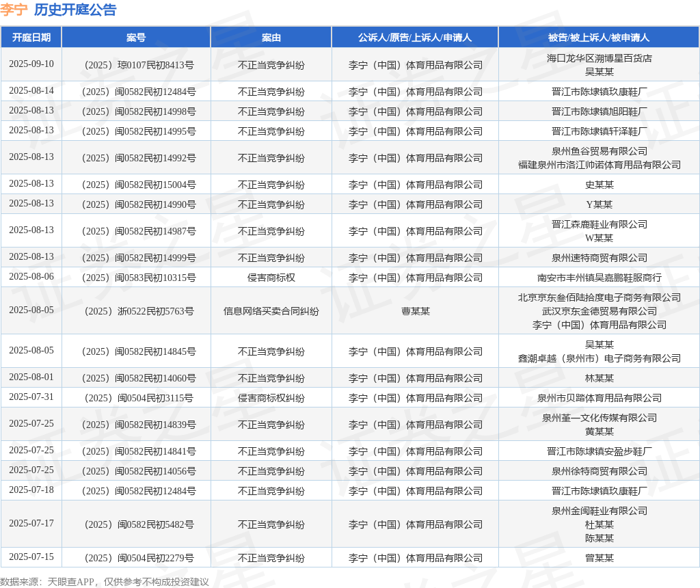700x588 pixels.
Task: Click the 开庭日期 column header
Action: tap(31, 38)
